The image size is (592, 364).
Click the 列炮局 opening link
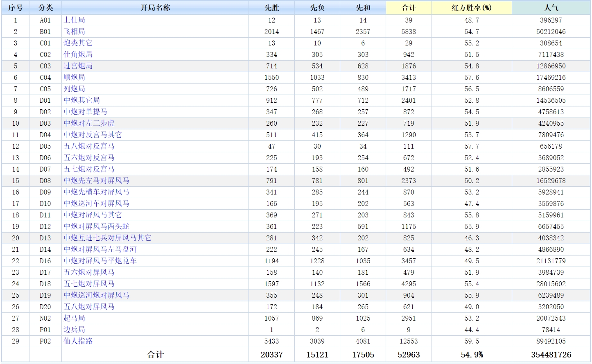[x=74, y=89]
